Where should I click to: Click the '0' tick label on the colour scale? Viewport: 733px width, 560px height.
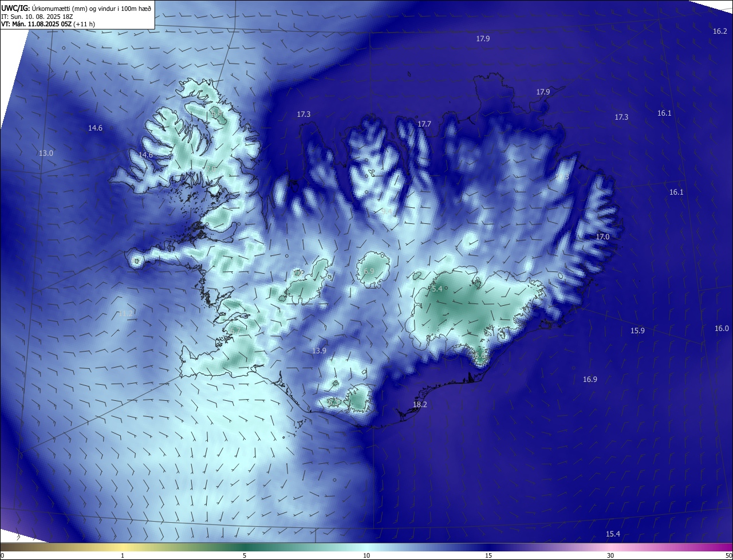point(2,555)
